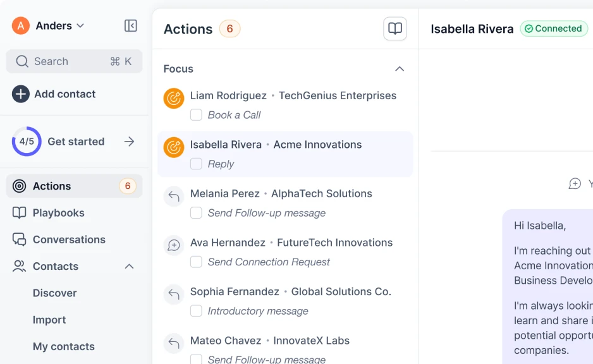Image resolution: width=593 pixels, height=364 pixels.
Task: Click the Isabella Rivera contact title
Action: point(472,28)
